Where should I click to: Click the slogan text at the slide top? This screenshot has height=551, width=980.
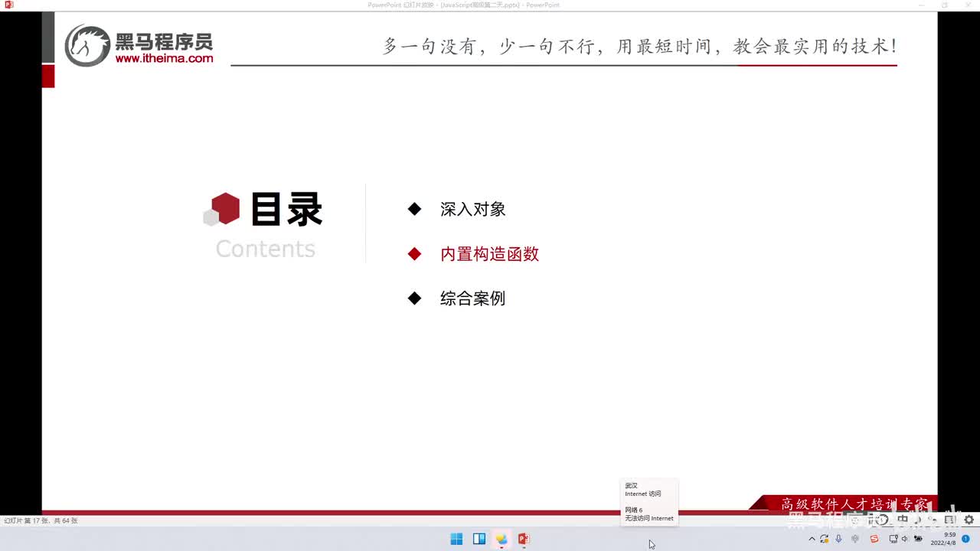click(x=640, y=46)
